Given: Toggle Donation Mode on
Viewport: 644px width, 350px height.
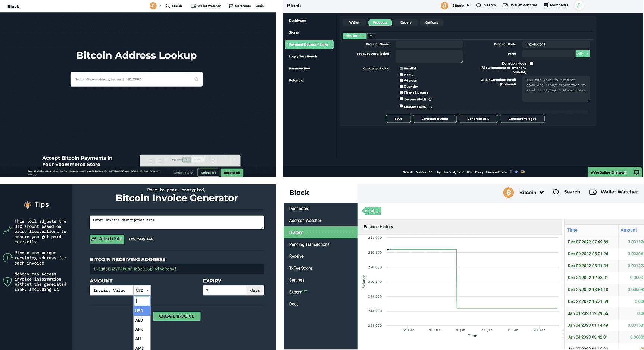Looking at the screenshot, I should click(531, 63).
